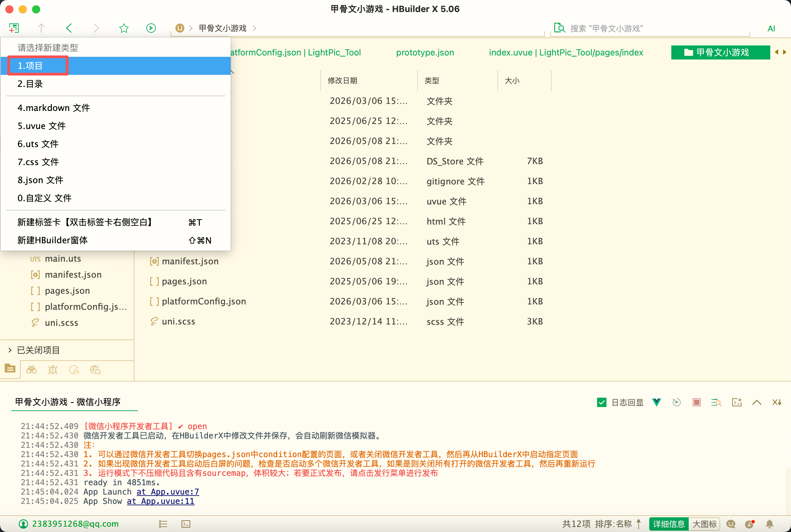Image resolution: width=791 pixels, height=532 pixels.
Task: Open the terminal icon in status bar
Action: [x=186, y=524]
